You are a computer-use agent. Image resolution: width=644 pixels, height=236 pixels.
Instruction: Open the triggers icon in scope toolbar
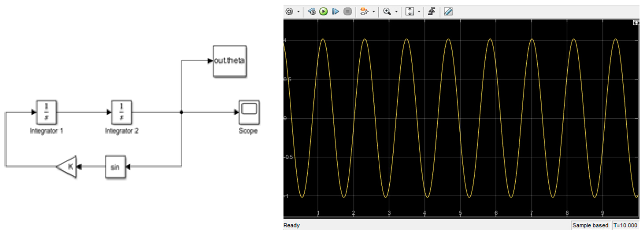point(432,12)
